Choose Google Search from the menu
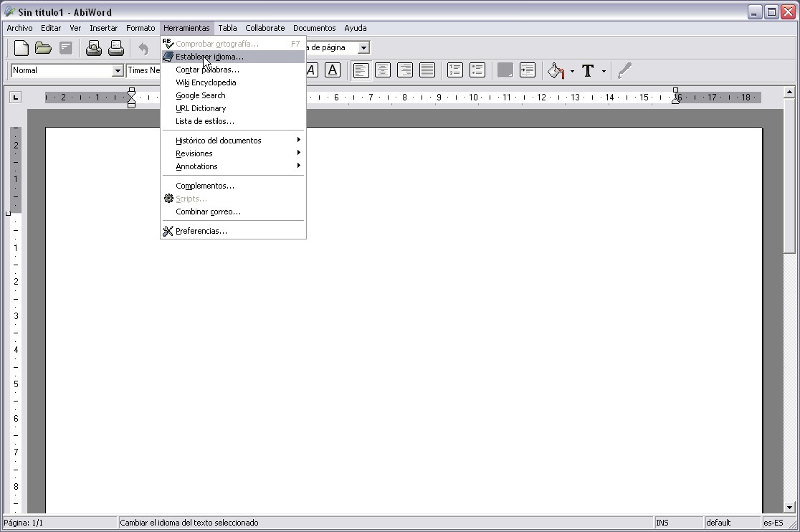Image resolution: width=800 pixels, height=532 pixels. (233, 95)
